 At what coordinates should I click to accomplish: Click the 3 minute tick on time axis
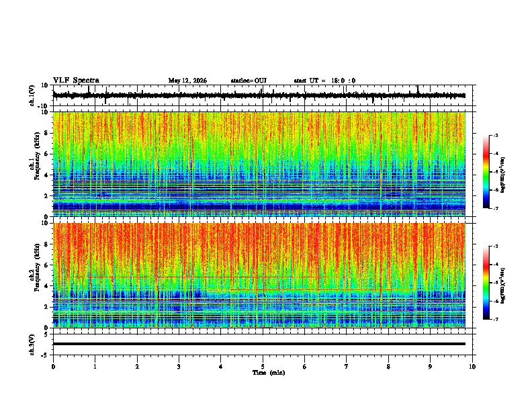click(179, 367)
